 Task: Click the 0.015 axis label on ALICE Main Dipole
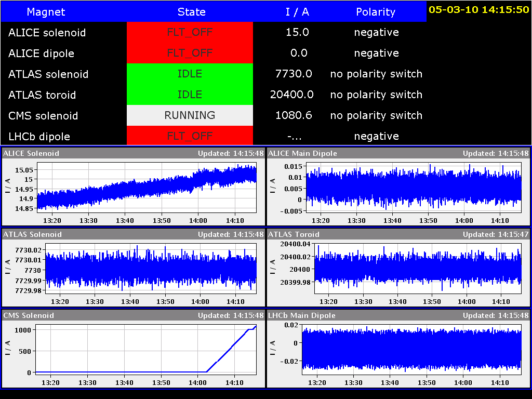click(x=293, y=166)
